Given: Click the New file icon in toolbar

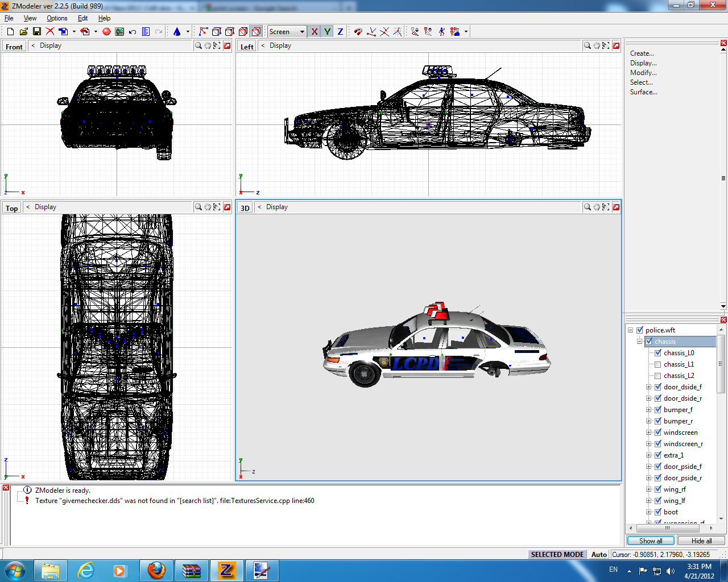Looking at the screenshot, I should click(x=10, y=32).
